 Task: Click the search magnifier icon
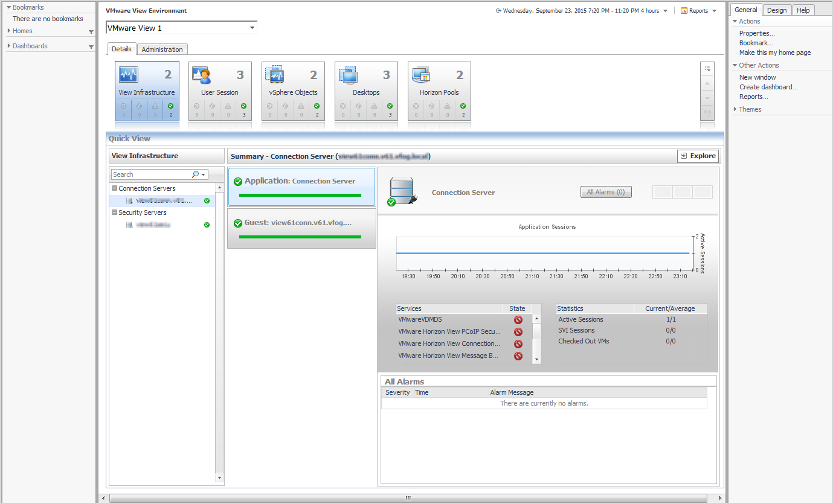pos(195,174)
